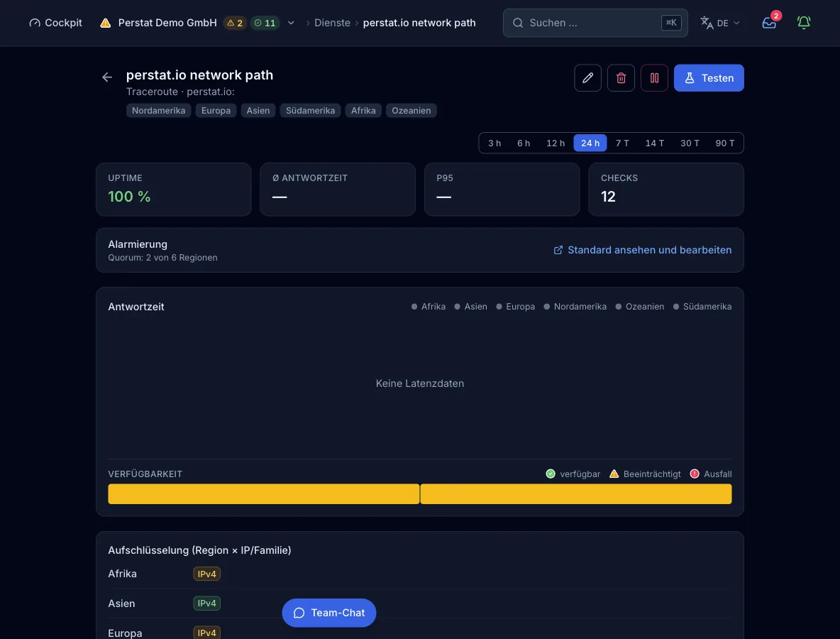
Task: Click the translate language icon
Action: (707, 23)
